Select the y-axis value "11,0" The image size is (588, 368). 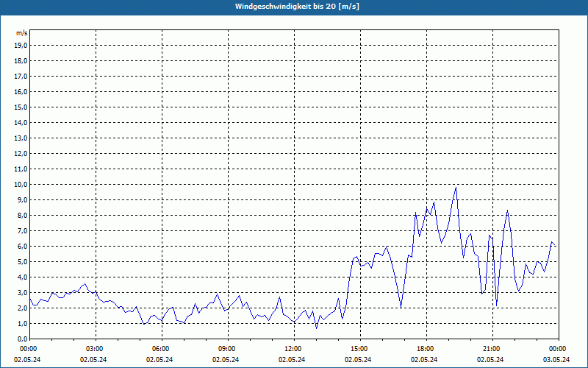21,169
